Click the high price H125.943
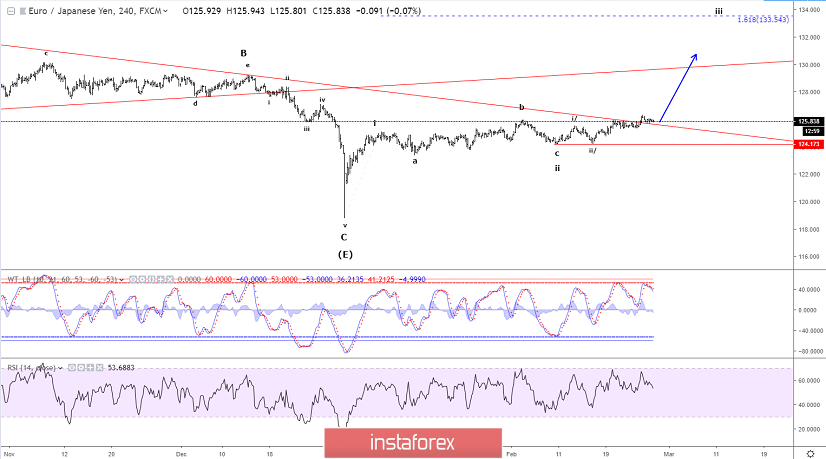Image resolution: width=826 pixels, height=459 pixels. pos(246,11)
